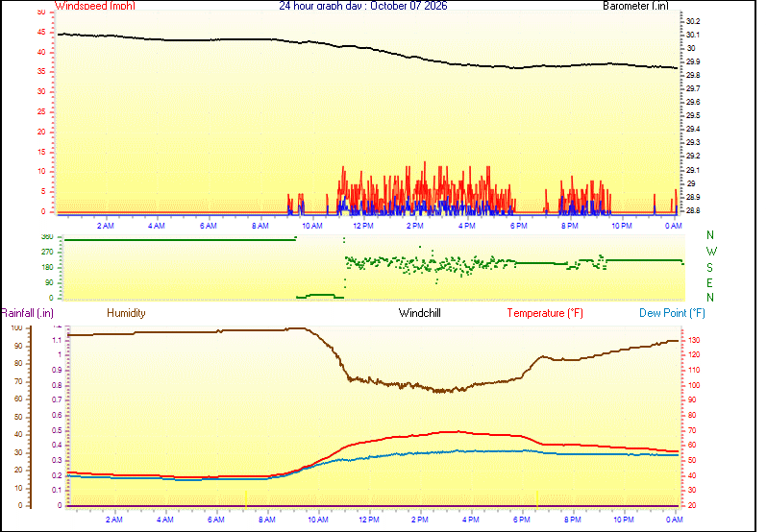The image size is (767, 532).
Task: Click the 29.7 barometer axis value
Action: 693,89
